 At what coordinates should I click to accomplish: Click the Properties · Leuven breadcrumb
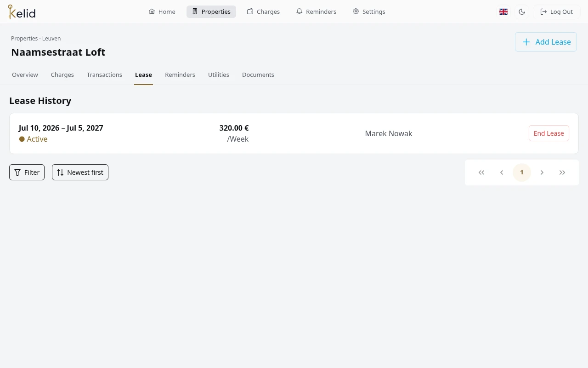36,39
